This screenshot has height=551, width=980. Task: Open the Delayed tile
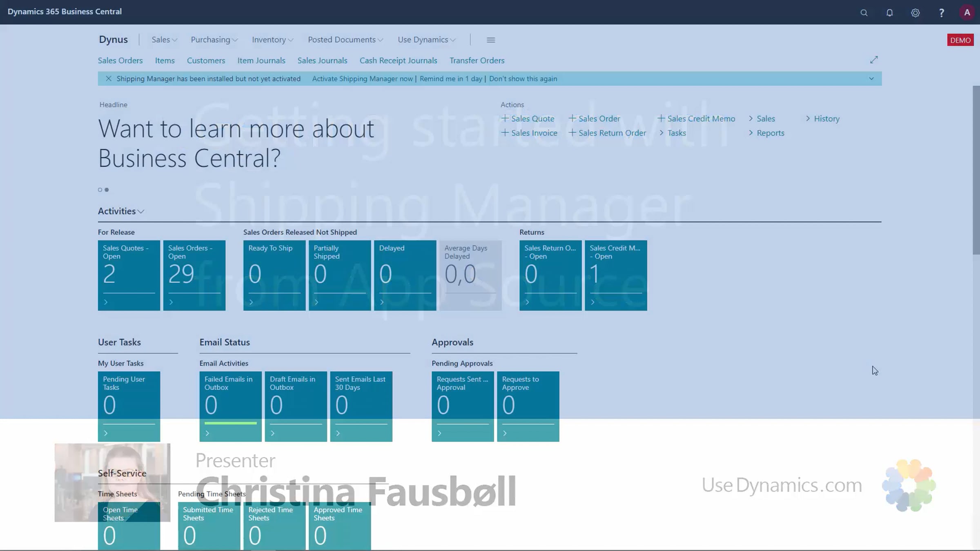(x=405, y=275)
